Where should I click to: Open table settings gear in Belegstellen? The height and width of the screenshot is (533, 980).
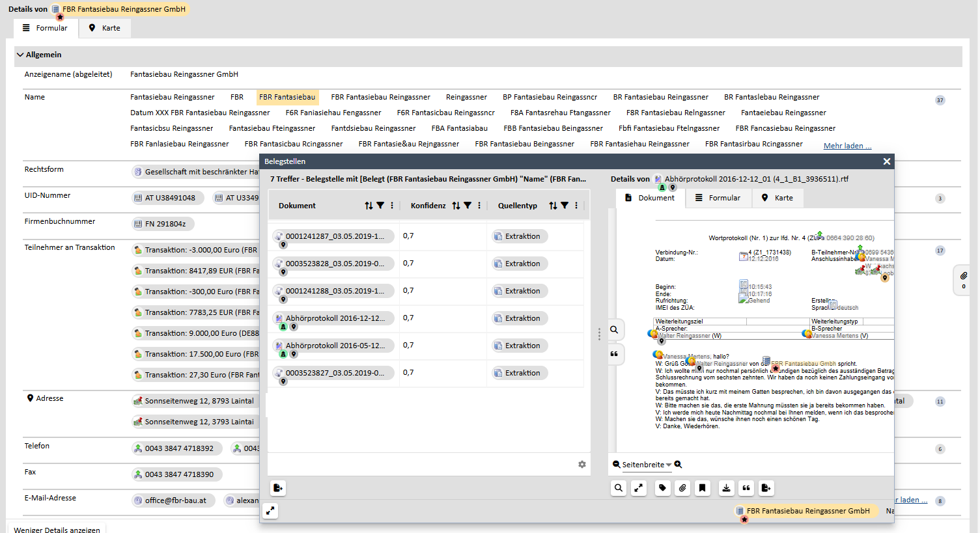pos(582,465)
